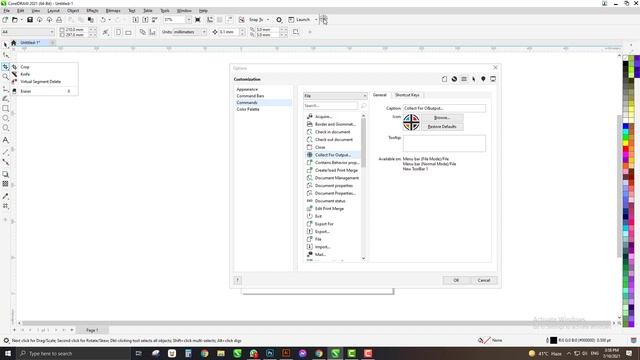The image size is (640, 360).
Task: Switch to the Shortcut Keys tab
Action: click(407, 95)
